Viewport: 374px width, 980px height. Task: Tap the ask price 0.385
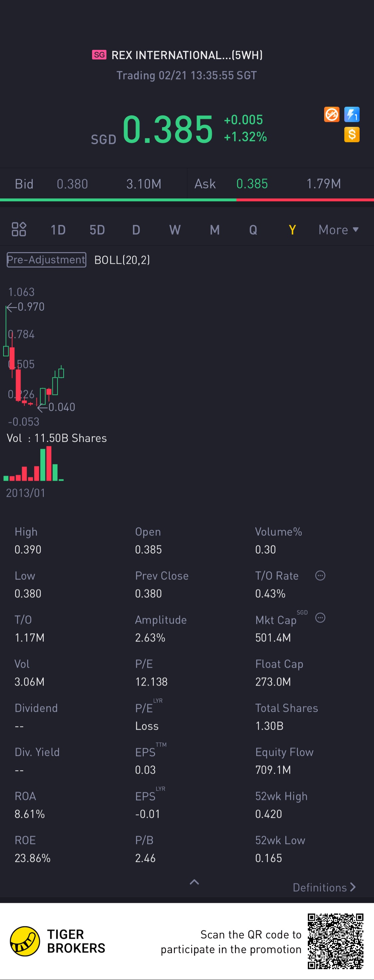pos(252,184)
